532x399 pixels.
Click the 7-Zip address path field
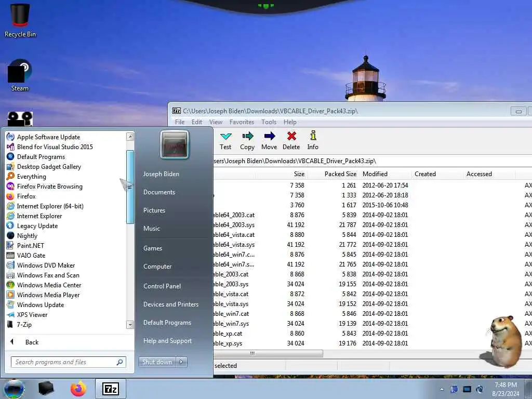point(372,161)
